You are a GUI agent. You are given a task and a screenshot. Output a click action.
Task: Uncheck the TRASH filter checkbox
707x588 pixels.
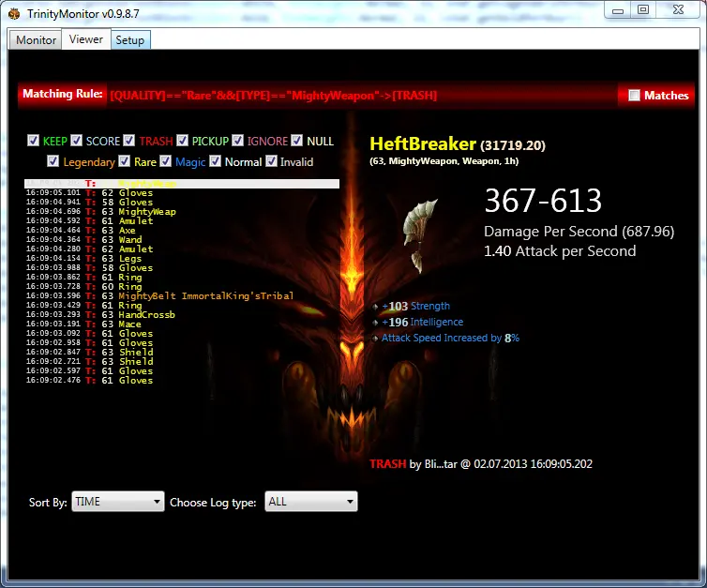pos(129,141)
